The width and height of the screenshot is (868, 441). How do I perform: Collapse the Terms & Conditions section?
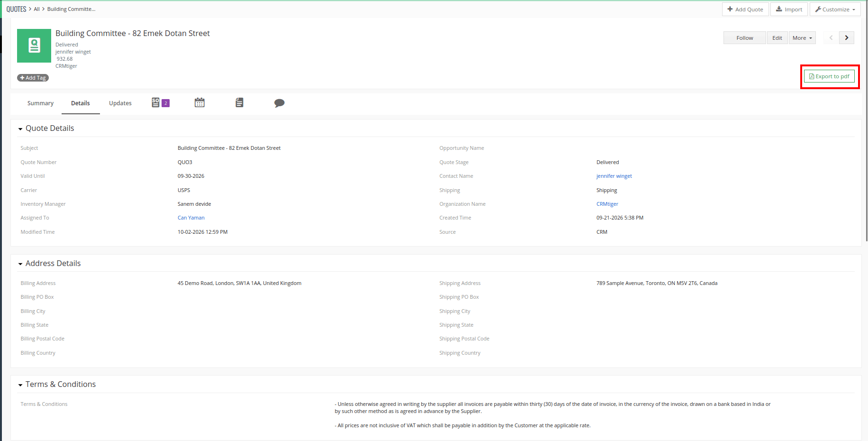[20, 385]
